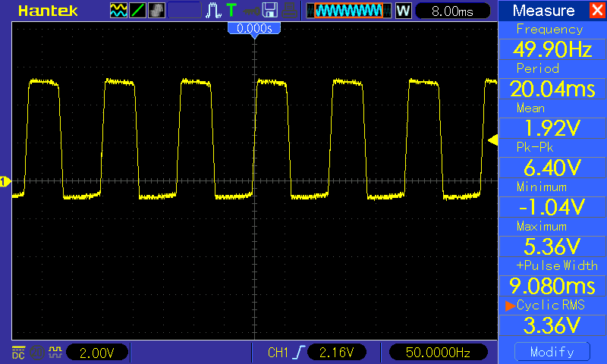Select the Cyclic RMS measurement item
Screen dimensions: 607x364
[551, 305]
